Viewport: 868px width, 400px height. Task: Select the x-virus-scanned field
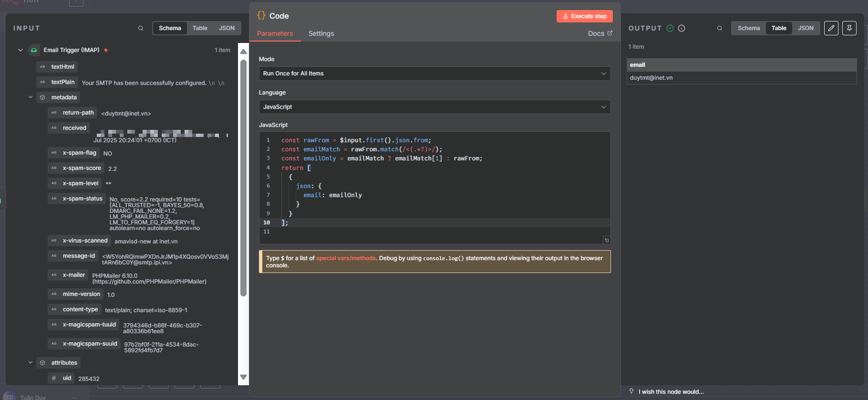(79, 241)
